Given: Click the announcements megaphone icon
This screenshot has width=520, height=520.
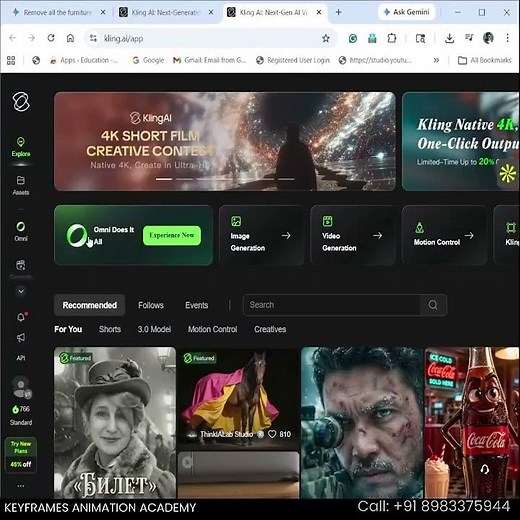Looking at the screenshot, I should [x=21, y=338].
